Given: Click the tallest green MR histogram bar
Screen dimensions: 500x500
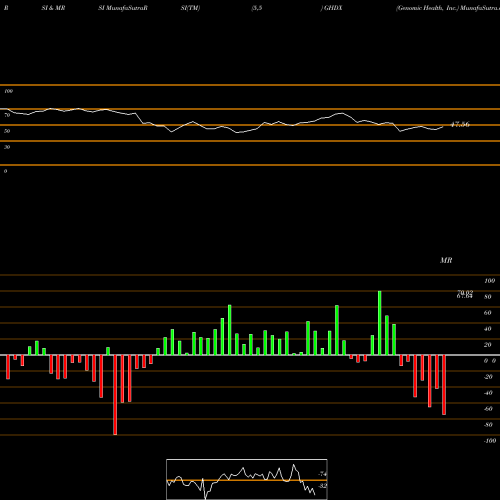Looking at the screenshot, I should click(380, 323).
